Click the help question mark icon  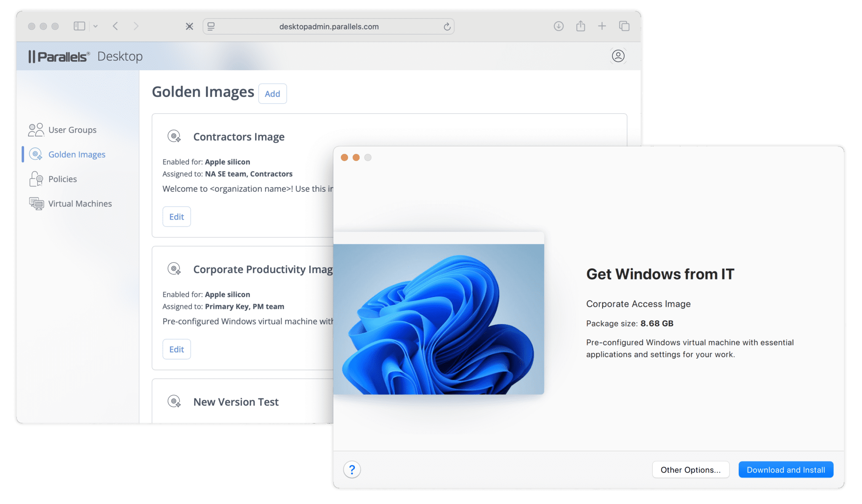[352, 470]
